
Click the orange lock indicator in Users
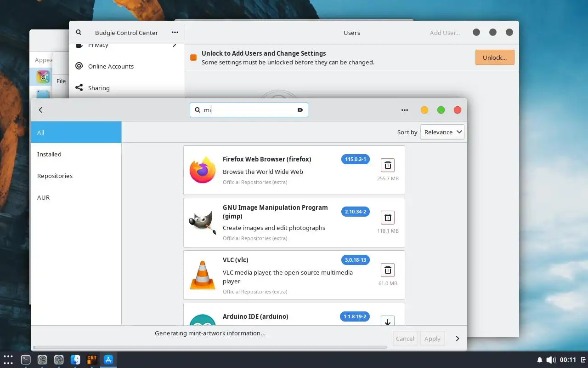[x=193, y=57]
